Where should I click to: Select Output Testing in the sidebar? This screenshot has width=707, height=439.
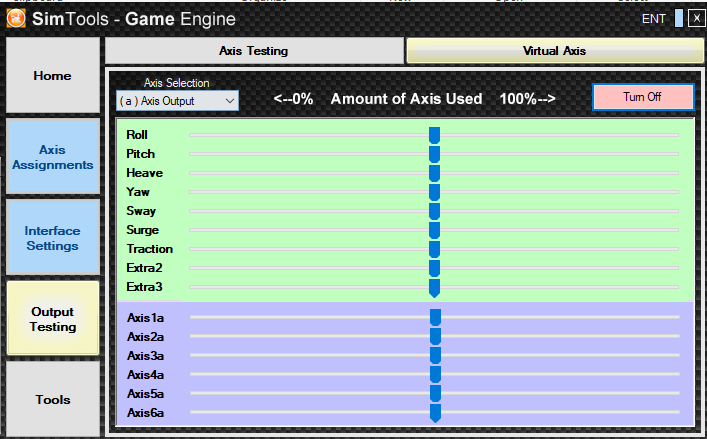[53, 319]
